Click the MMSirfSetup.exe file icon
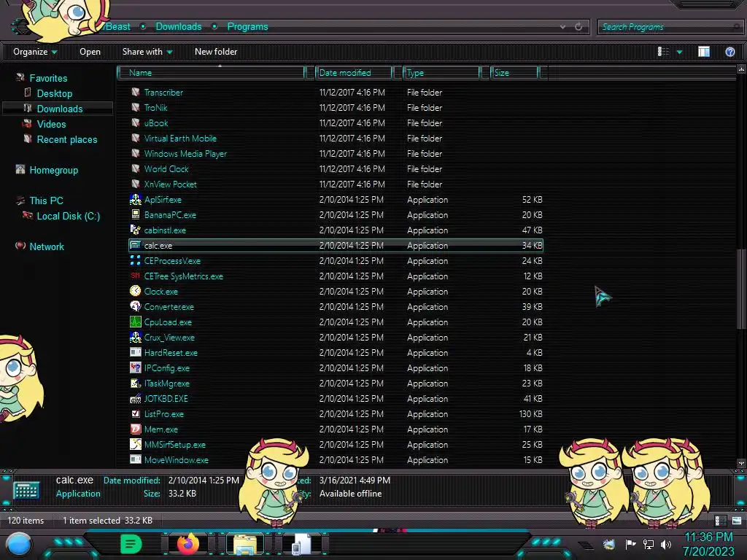The image size is (747, 560). 135,444
